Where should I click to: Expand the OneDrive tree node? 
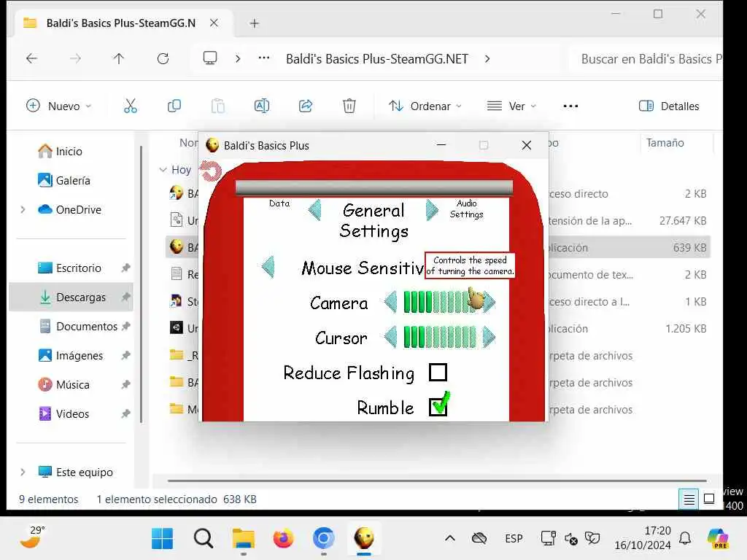(23, 209)
